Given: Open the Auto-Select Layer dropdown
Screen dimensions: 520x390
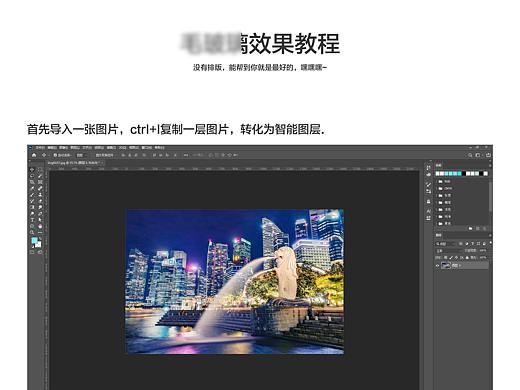Looking at the screenshot, I should [81, 155].
